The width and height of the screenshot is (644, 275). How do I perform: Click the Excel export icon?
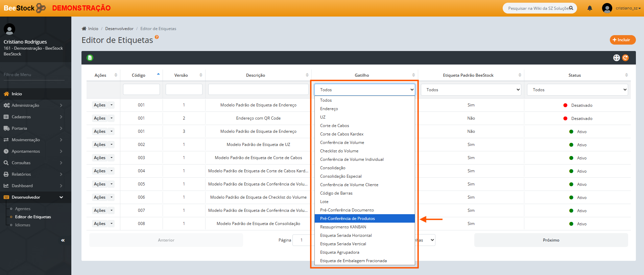click(90, 58)
